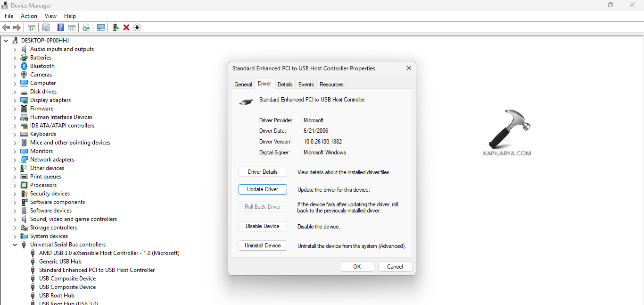Expand the Network adapters category
The height and width of the screenshot is (305, 644).
[15, 159]
